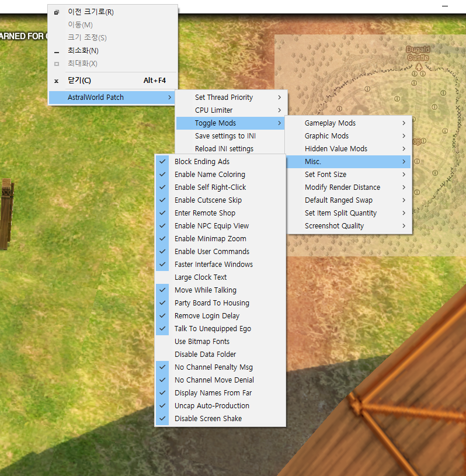Toggle Talk To Unequipped Ego

coord(220,328)
